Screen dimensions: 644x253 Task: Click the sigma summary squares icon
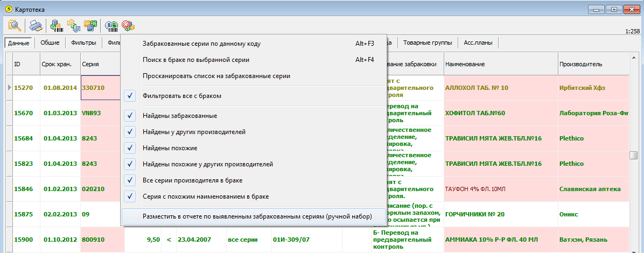[90, 25]
